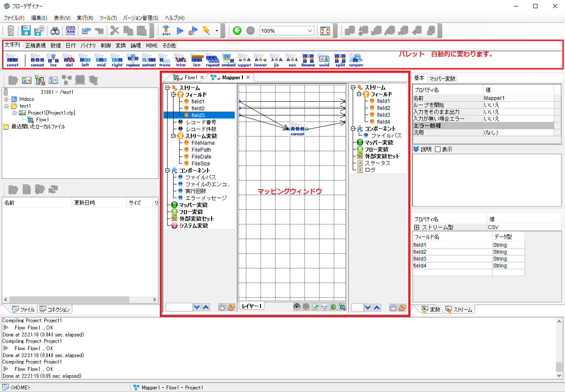This screenshot has height=392, width=565.
Task: Open the バージョン管理(S) menu
Action: pyautogui.click(x=141, y=18)
